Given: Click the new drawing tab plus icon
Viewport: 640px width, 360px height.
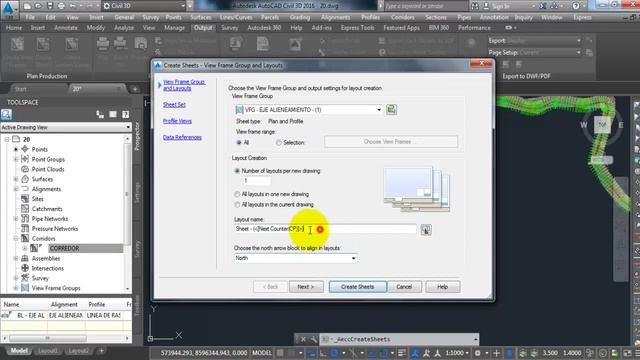Looking at the screenshot, I should pyautogui.click(x=135, y=89).
